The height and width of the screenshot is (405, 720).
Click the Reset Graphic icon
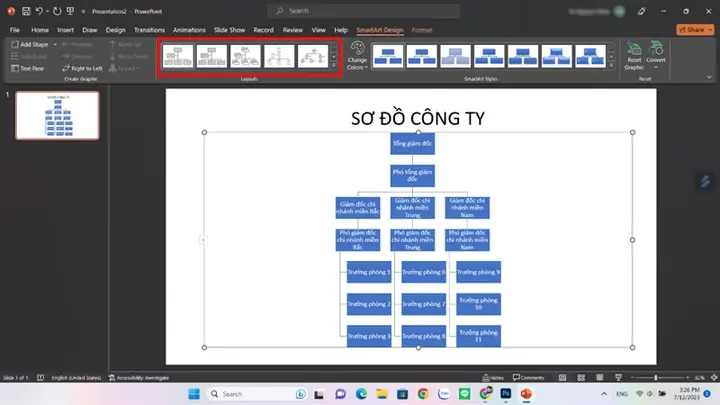click(x=634, y=56)
